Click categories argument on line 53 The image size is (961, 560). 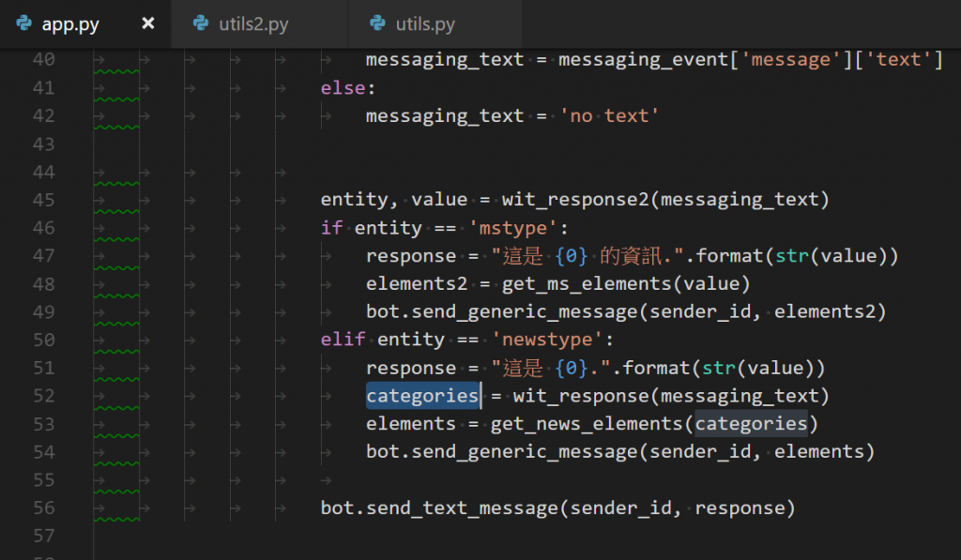(752, 424)
